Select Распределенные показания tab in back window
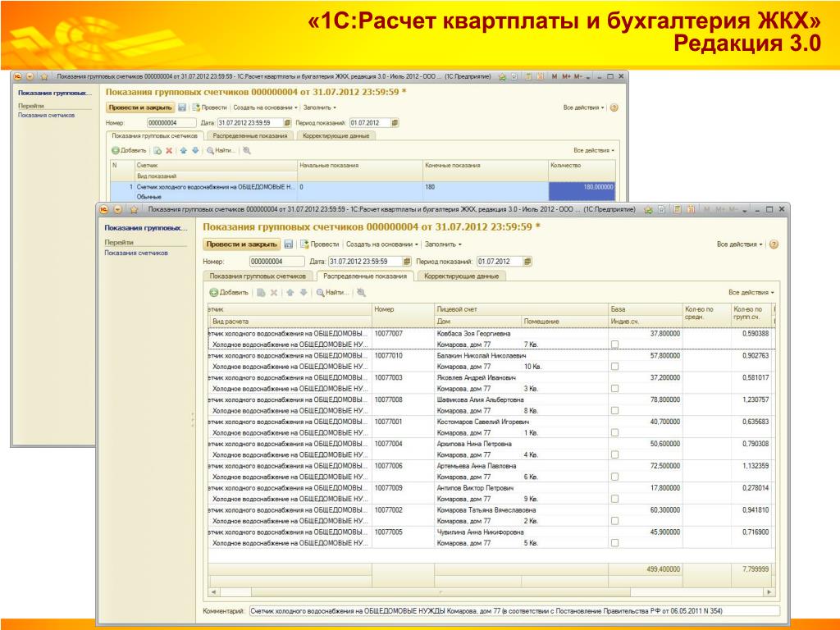 [250, 136]
